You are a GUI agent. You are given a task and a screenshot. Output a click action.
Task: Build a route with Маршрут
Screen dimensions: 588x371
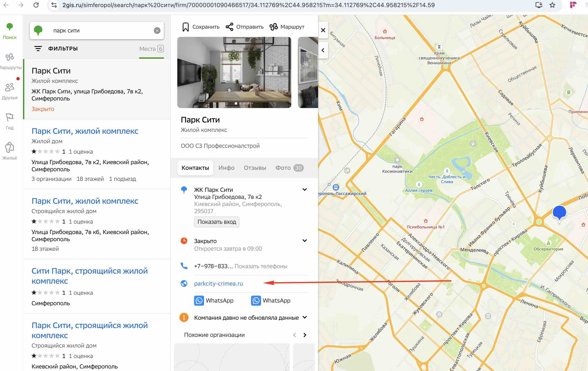(287, 27)
